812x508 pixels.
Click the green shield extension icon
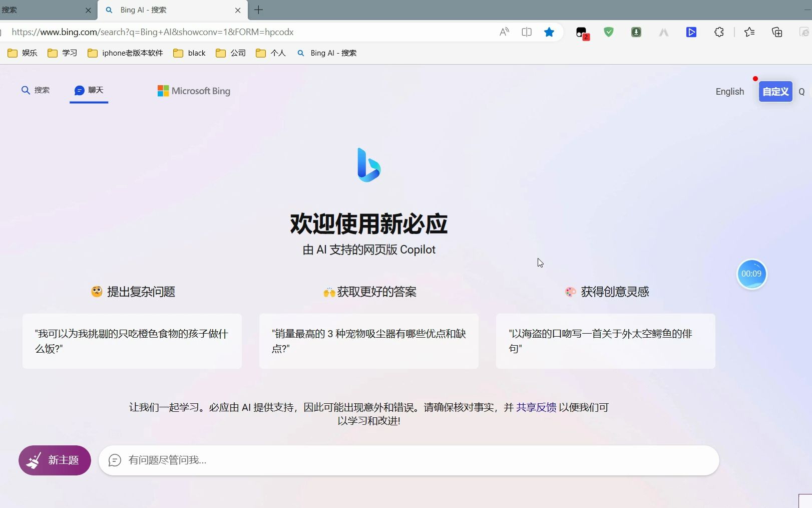(609, 32)
